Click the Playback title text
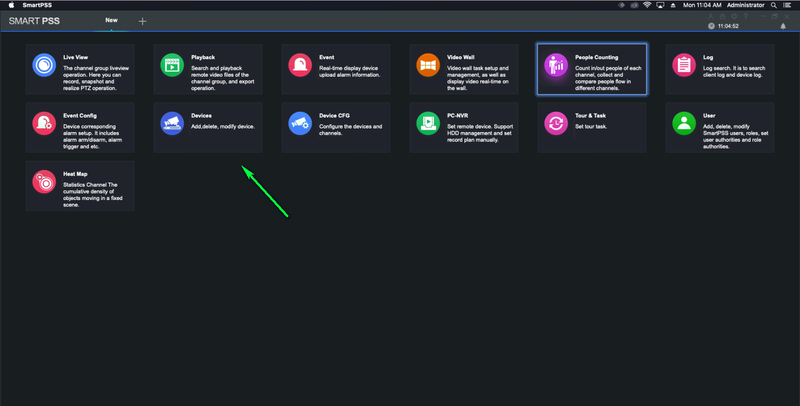800x406 pixels. (203, 58)
